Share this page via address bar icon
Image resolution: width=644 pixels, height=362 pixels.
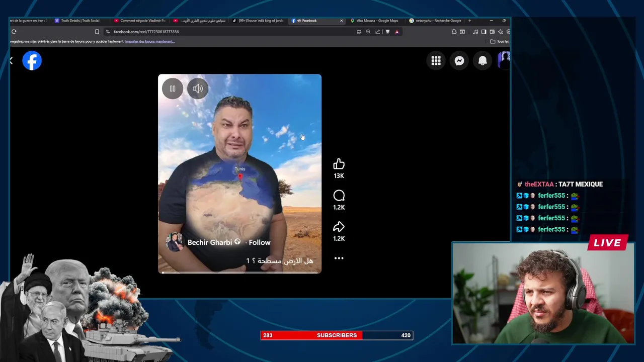377,32
